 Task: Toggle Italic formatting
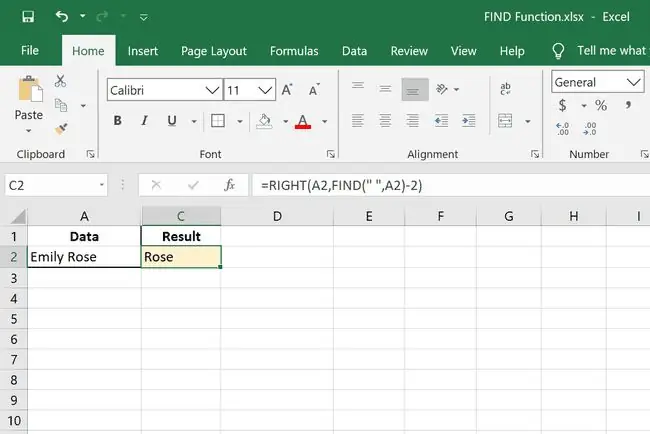pyautogui.click(x=144, y=121)
